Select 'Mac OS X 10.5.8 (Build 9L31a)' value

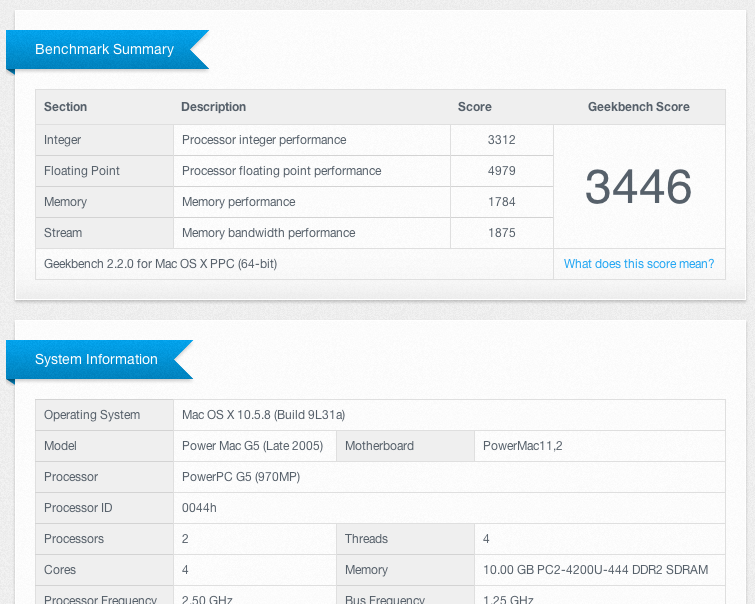tap(263, 415)
